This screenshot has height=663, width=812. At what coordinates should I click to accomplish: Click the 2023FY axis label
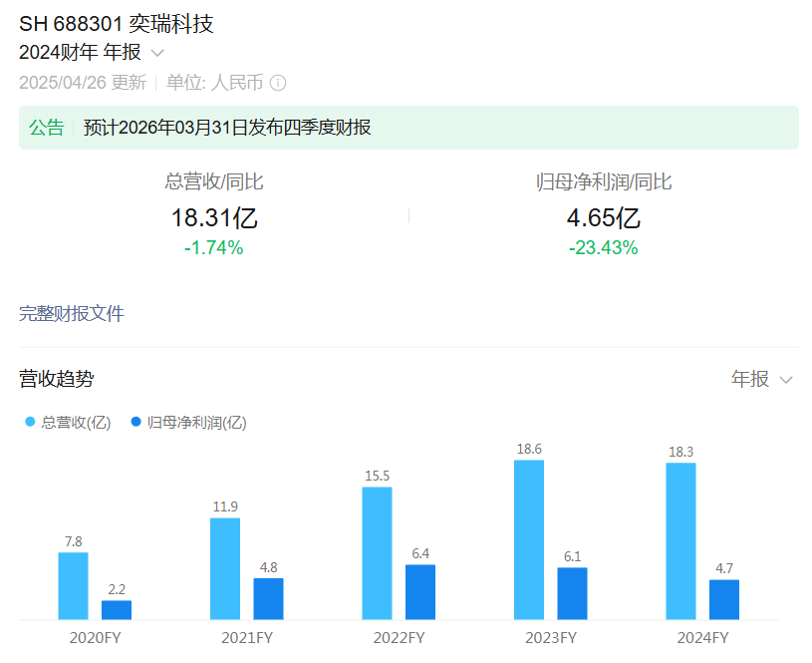point(551,638)
